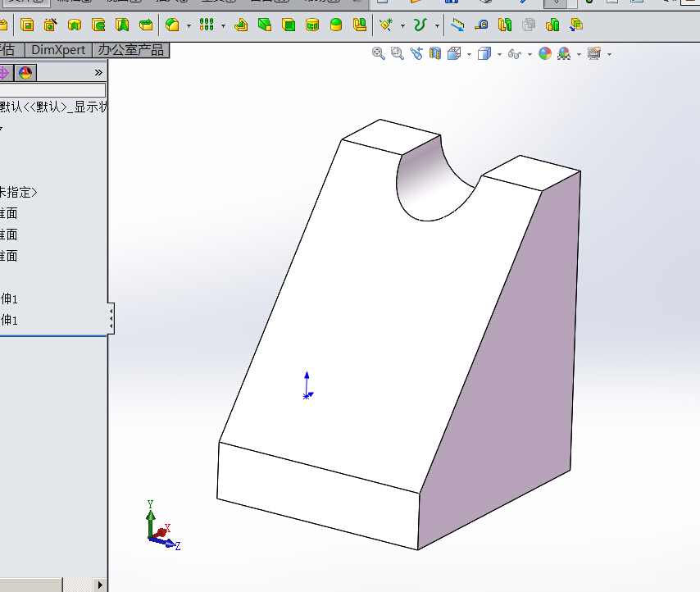
Task: Click the Display Style cube icon
Action: [x=484, y=53]
